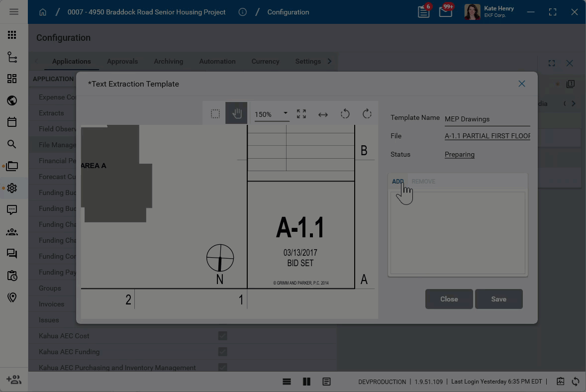Click the Template Name input field
The image size is (586, 392).
[x=487, y=119]
